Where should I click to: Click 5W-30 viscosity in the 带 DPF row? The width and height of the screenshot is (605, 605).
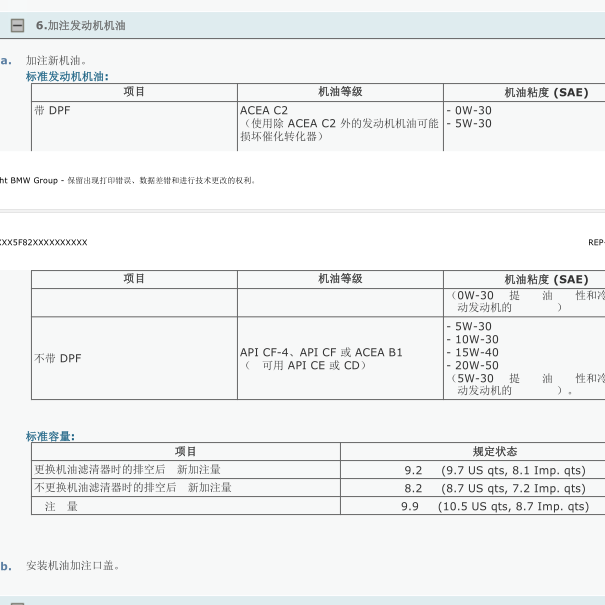point(473,123)
